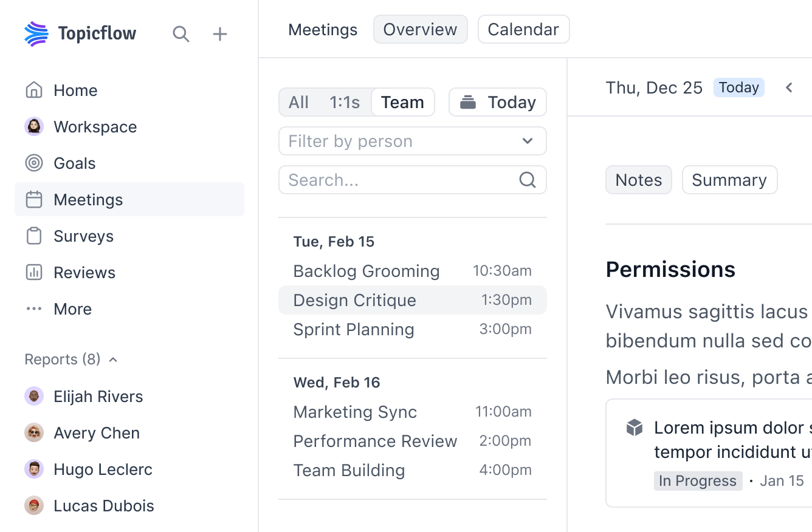The image size is (812, 532).
Task: Open Hugo Leclerc's report page
Action: [103, 469]
